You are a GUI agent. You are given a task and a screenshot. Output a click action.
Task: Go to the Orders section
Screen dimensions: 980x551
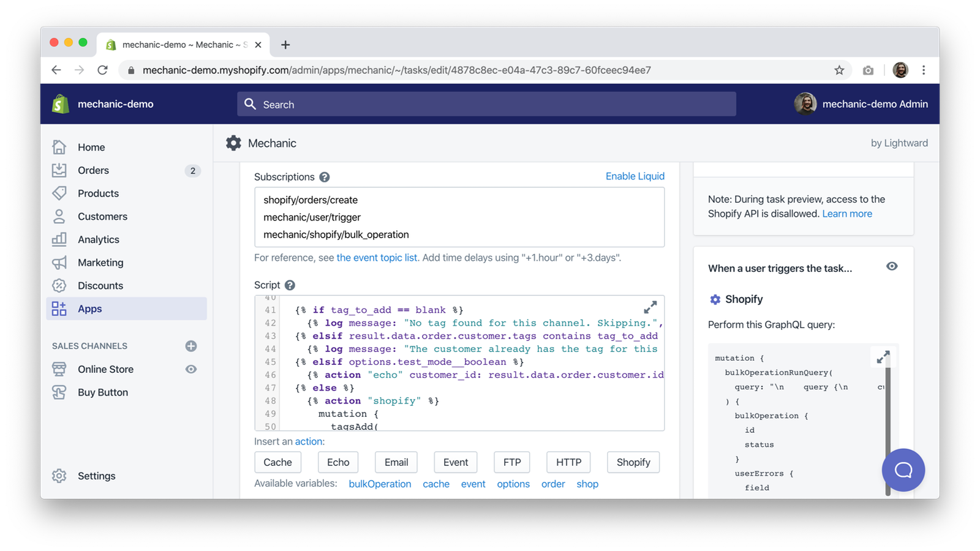pos(93,170)
